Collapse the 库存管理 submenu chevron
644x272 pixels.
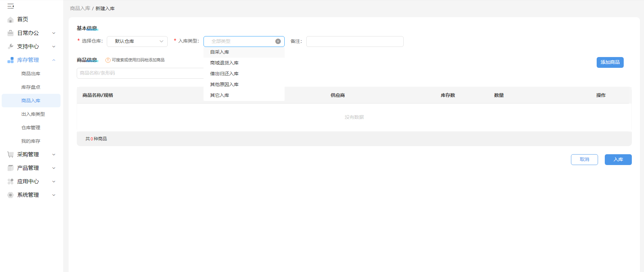coord(54,60)
